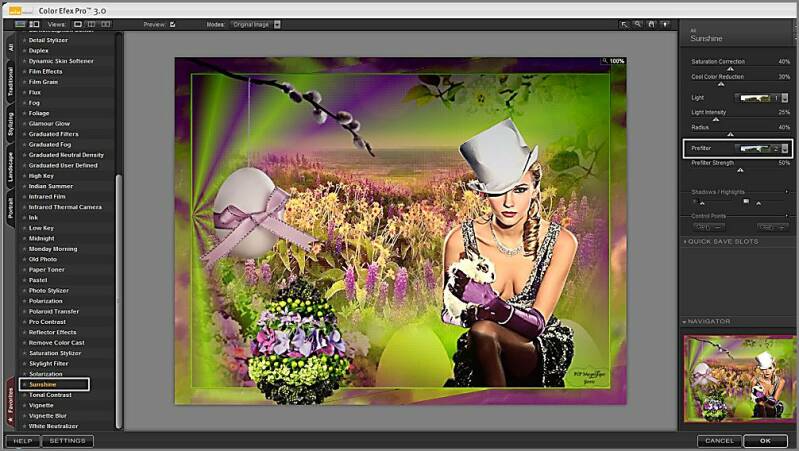Click the 100% zoom loupe on preview
Image resolution: width=799 pixels, height=451 pixels.
[605, 61]
